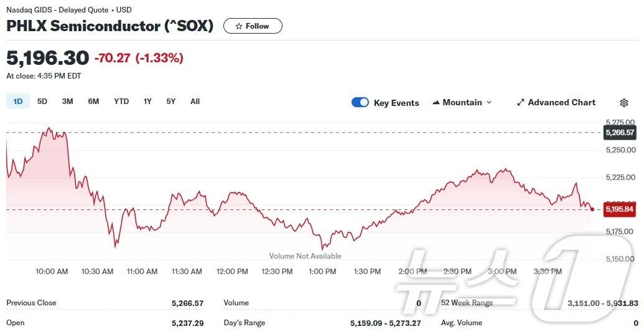
Task: Click the Key Events label text
Action: click(396, 103)
